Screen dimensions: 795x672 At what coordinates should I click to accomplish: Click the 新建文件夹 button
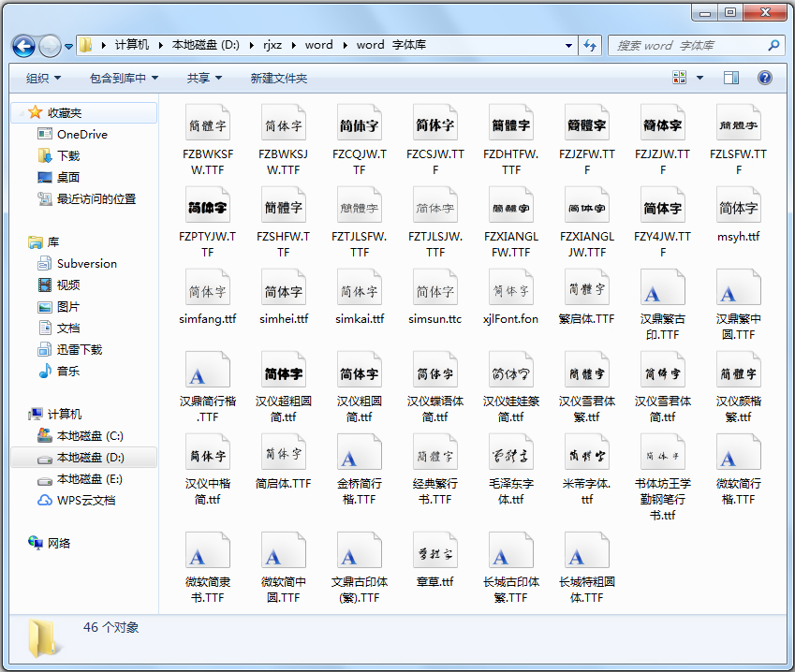point(278,79)
